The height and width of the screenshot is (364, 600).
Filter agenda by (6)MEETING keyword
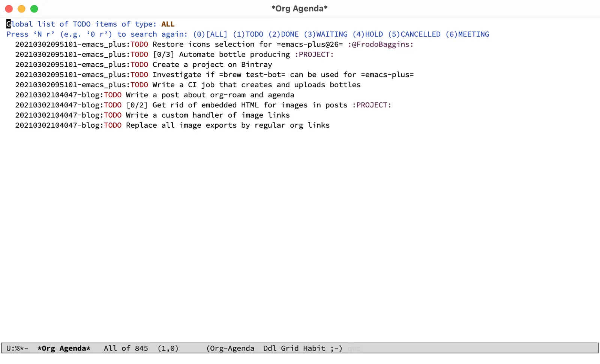click(x=467, y=34)
